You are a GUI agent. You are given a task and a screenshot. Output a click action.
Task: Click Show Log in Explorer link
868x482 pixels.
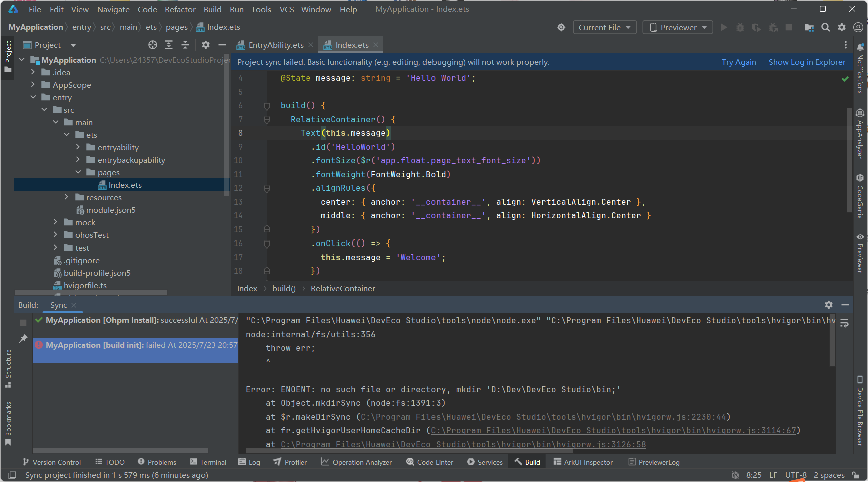(807, 62)
